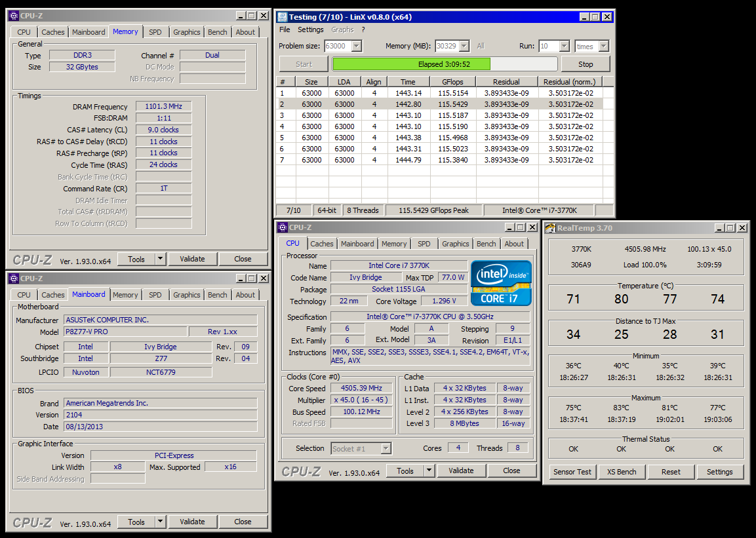
Task: Click Tools button in CPU-Z CPU window
Action: coord(405,471)
